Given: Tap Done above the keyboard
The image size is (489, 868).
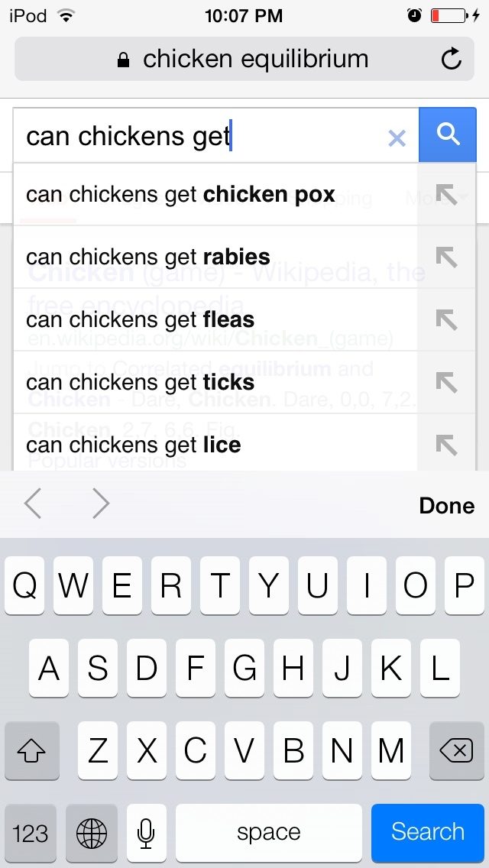Looking at the screenshot, I should coord(446,505).
